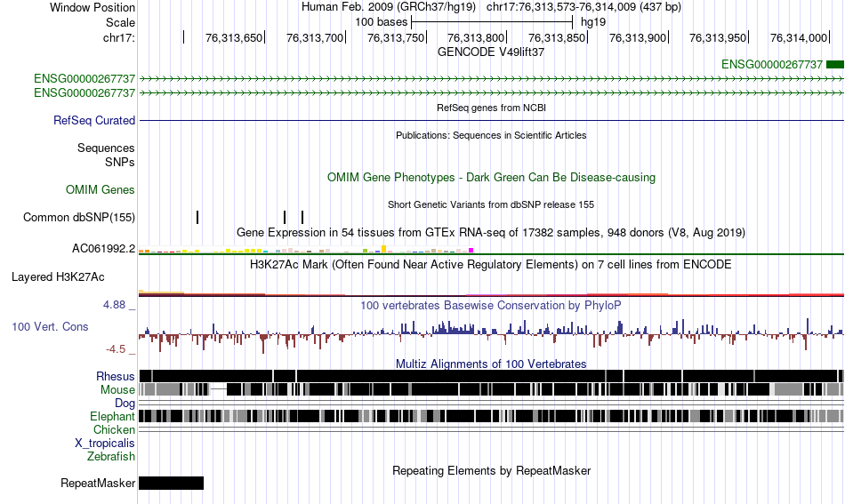
Task: Click the 100 Vert. Cons track label
Action: click(50, 327)
